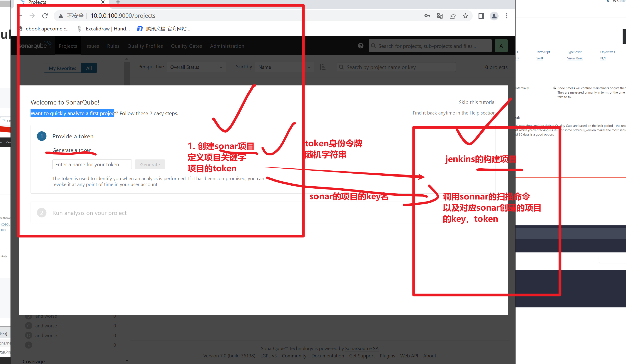Viewport: 626px width, 364px height.
Task: Click the sort order direction icon
Action: 322,67
